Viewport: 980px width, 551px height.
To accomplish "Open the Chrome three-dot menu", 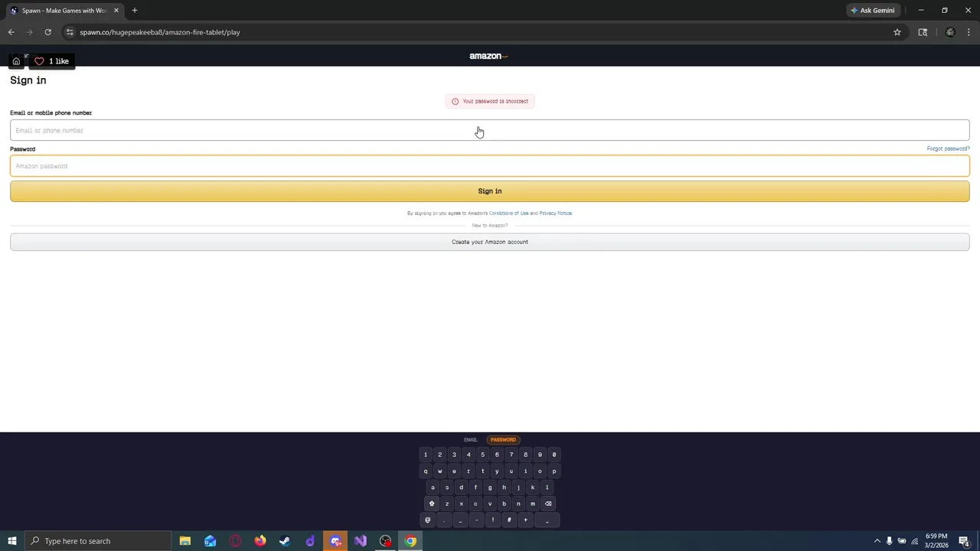I will point(969,32).
